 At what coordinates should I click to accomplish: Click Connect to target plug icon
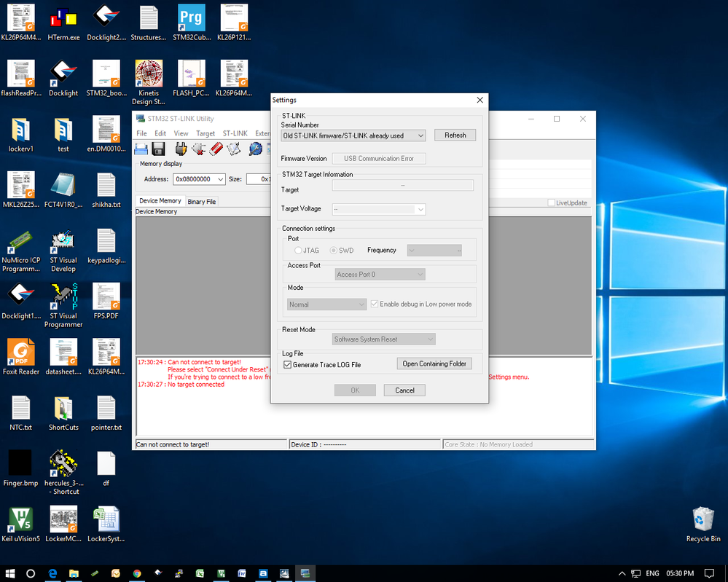[x=181, y=149]
